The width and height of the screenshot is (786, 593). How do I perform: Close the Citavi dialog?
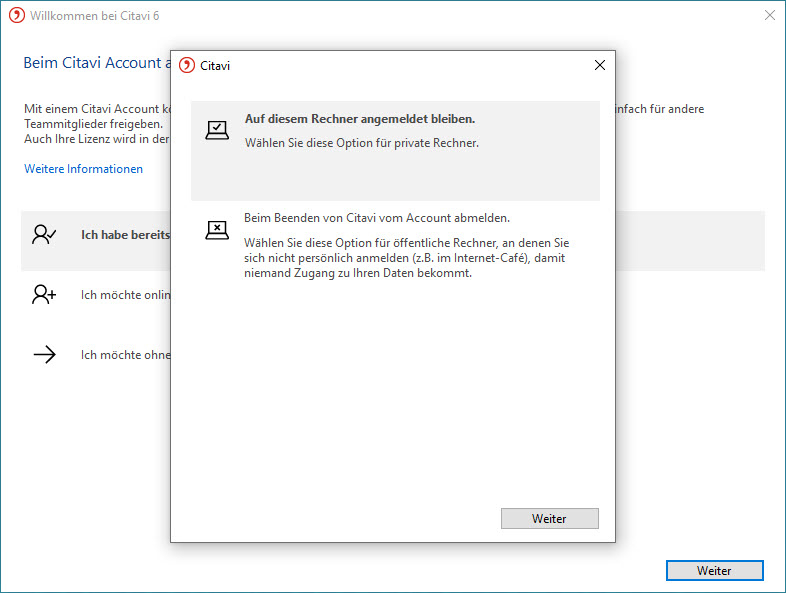(599, 65)
